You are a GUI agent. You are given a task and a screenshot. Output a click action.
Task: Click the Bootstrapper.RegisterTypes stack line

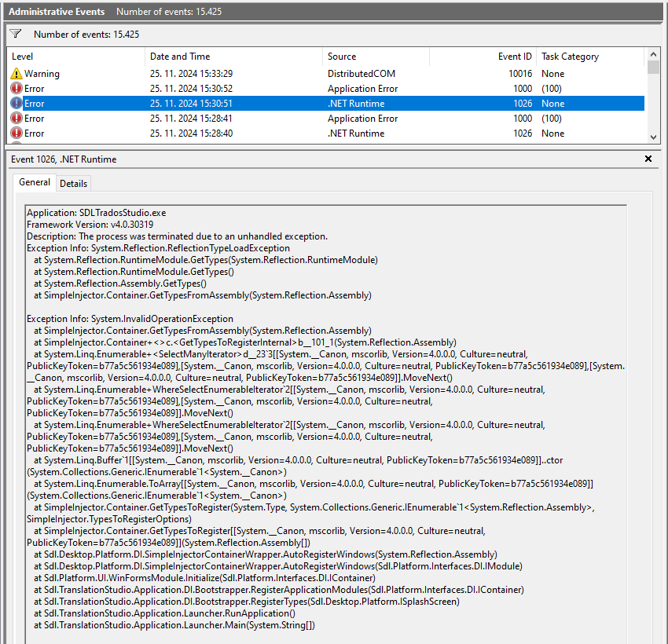pos(247,602)
